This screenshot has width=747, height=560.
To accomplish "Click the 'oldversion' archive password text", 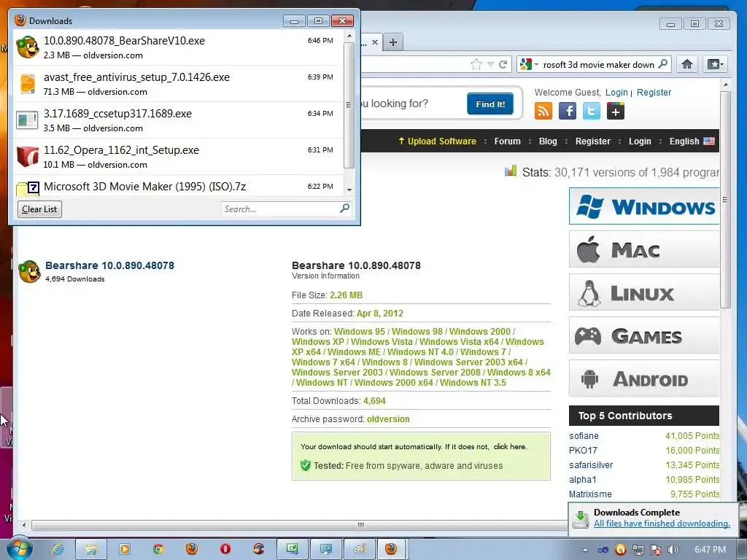I will [388, 419].
